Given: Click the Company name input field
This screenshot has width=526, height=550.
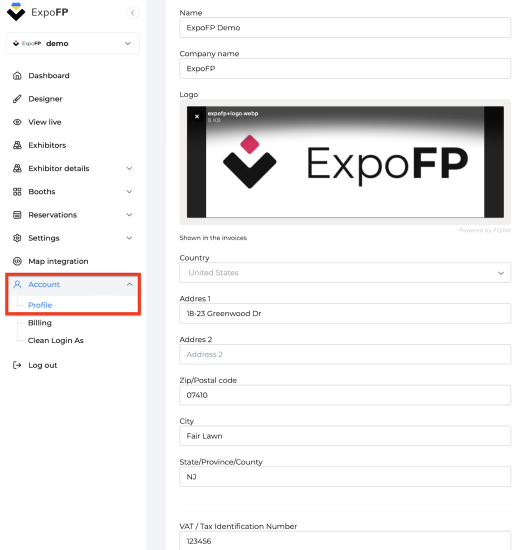Looking at the screenshot, I should (345, 68).
